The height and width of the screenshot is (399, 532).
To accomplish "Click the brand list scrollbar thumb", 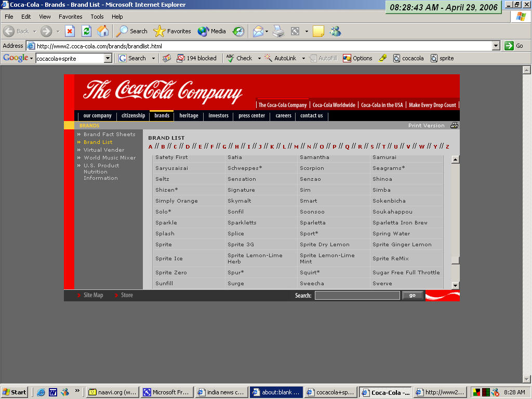I will [455, 260].
